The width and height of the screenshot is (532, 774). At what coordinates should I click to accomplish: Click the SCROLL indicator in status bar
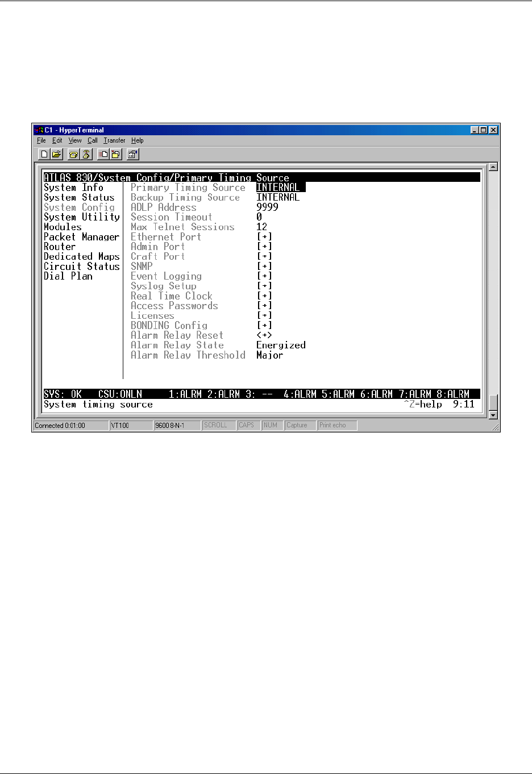[x=219, y=425]
